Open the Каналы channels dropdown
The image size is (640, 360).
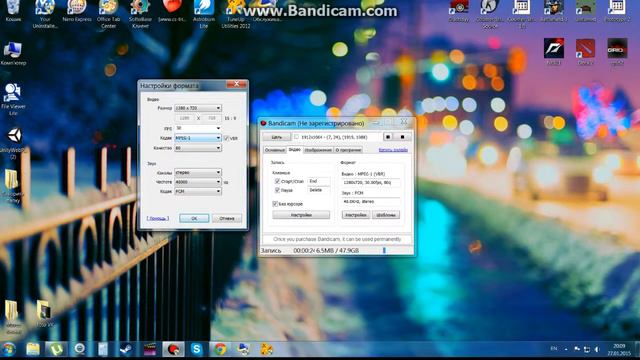point(198,173)
